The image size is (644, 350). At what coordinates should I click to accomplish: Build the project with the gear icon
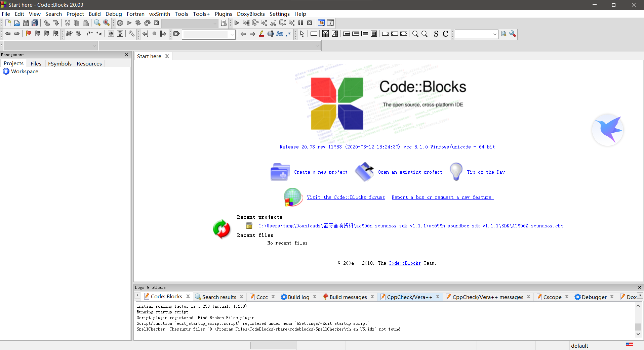coord(120,23)
